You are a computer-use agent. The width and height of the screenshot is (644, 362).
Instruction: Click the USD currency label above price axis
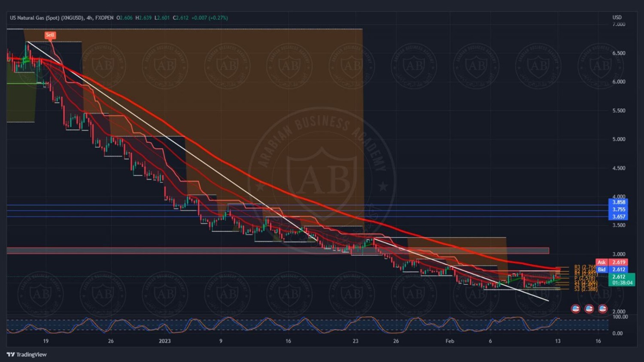click(x=617, y=18)
